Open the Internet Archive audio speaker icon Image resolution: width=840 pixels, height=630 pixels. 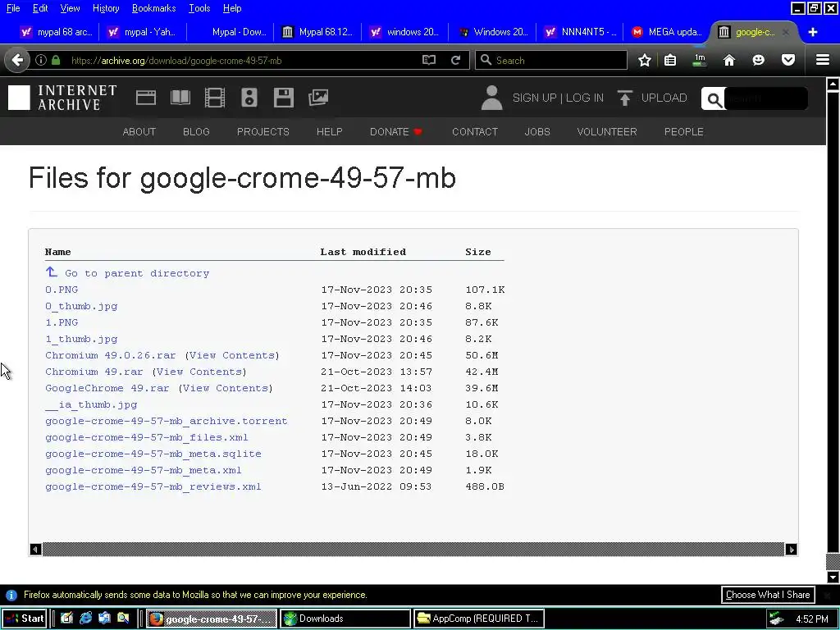coord(249,98)
